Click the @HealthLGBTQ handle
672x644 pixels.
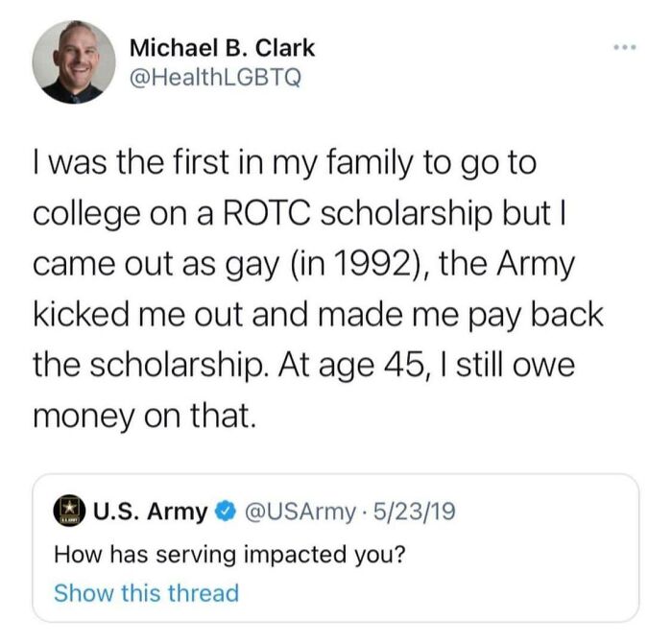point(214,78)
